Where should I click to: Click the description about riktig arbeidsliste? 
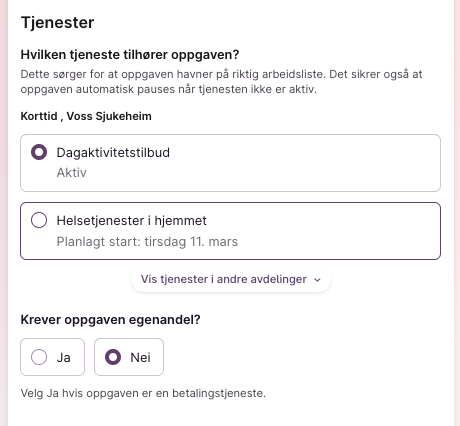tap(221, 81)
